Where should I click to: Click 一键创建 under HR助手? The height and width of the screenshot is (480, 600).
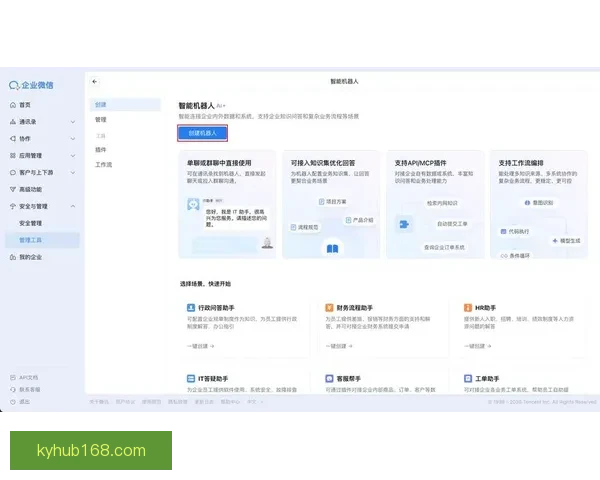[x=478, y=346]
